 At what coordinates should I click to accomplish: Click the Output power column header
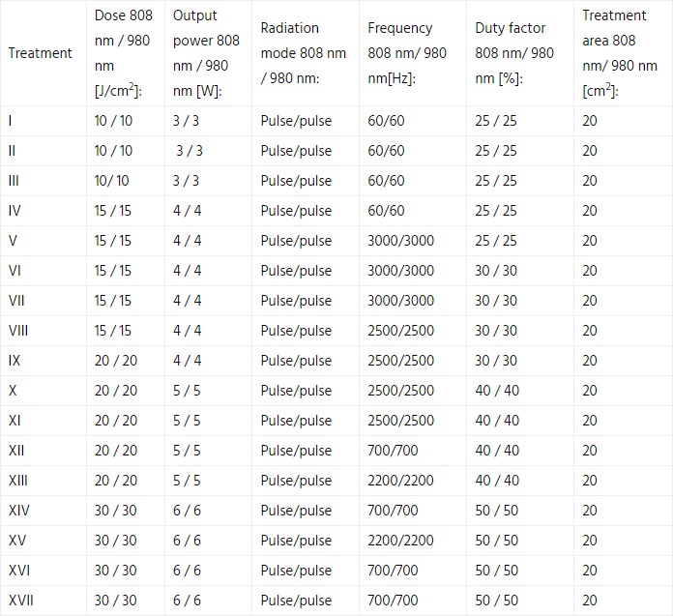[206, 53]
